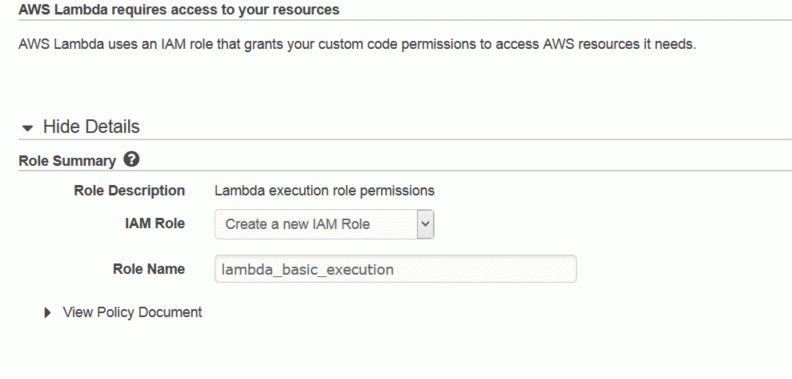Place cursor in lambda_basic_execution text
This screenshot has width=792, height=379.
tap(308, 269)
